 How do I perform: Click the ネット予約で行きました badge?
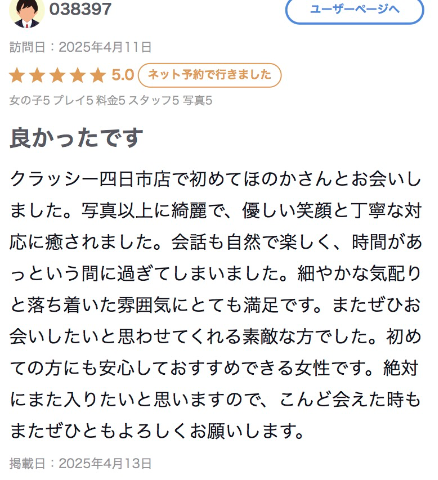[x=210, y=75]
